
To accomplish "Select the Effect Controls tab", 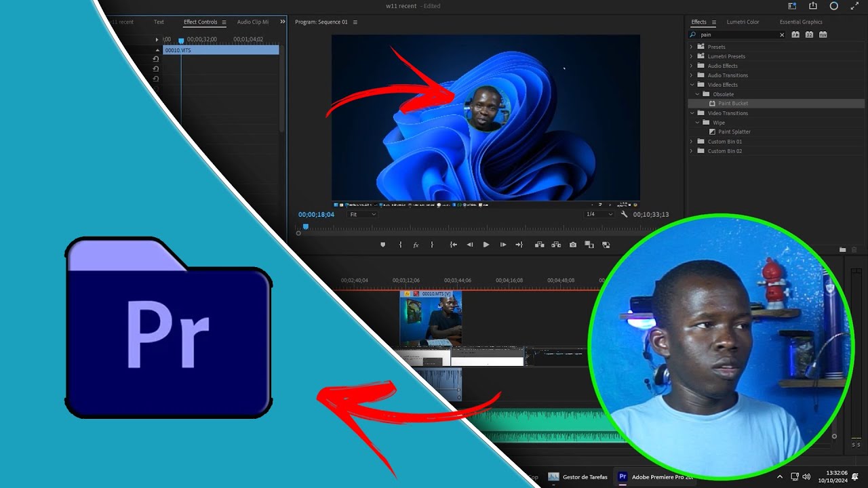I will point(201,22).
